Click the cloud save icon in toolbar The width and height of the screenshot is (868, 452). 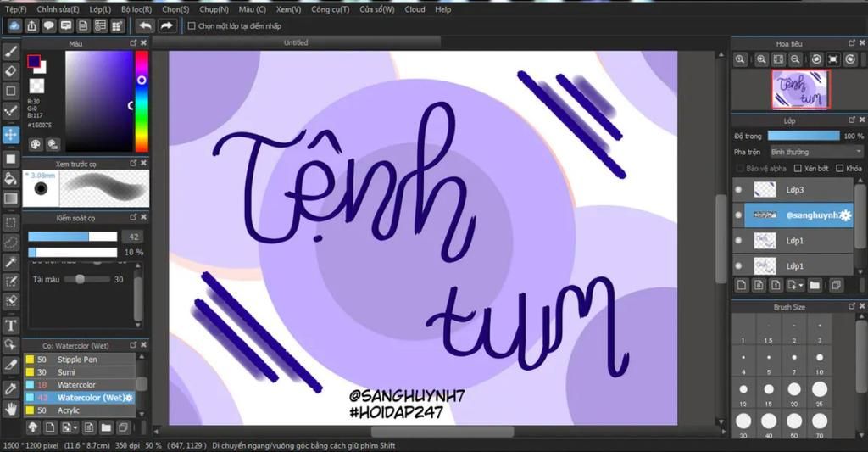(x=14, y=25)
